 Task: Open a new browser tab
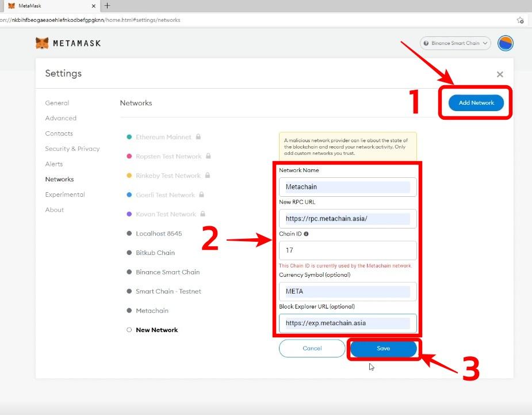coord(107,5)
